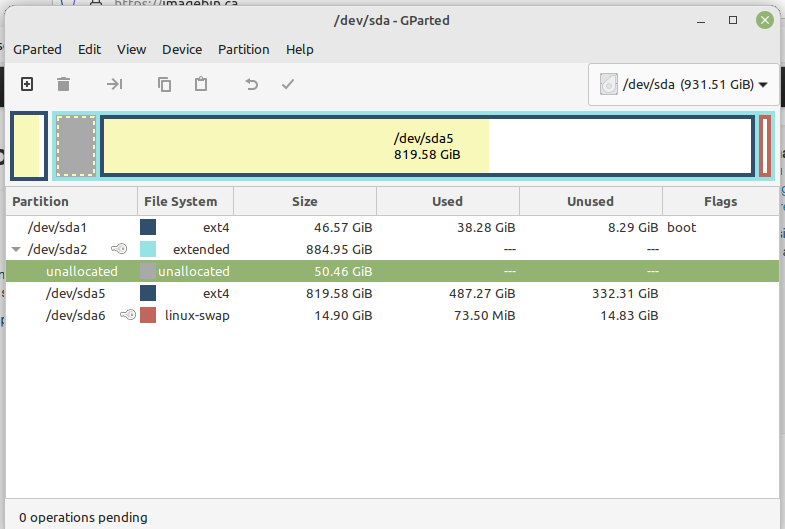Sort by the Flags column header

[x=720, y=201]
